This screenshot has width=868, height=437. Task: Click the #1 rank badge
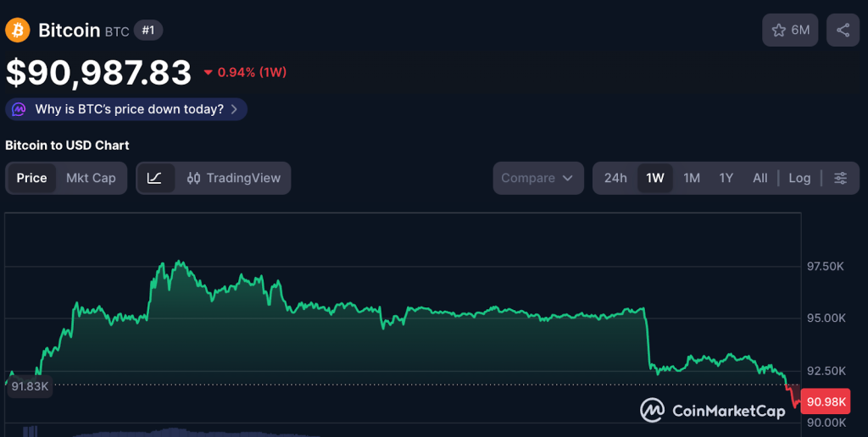[x=148, y=30]
